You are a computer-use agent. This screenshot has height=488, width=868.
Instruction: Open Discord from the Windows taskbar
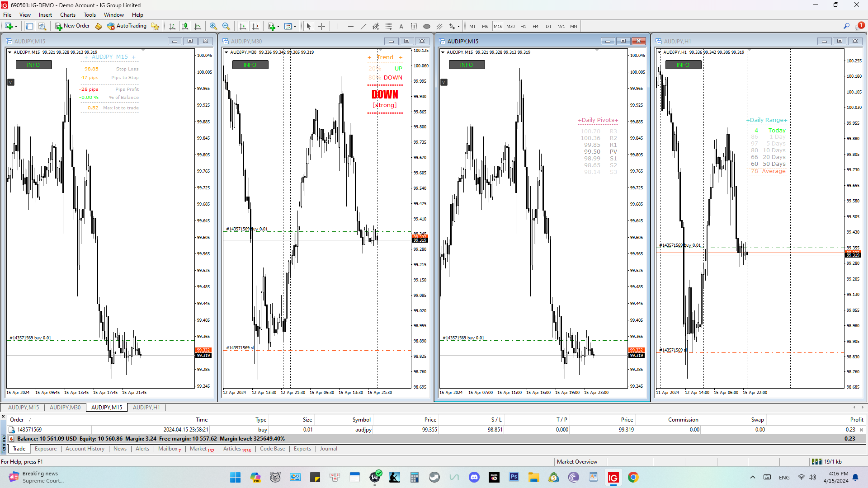click(x=474, y=477)
